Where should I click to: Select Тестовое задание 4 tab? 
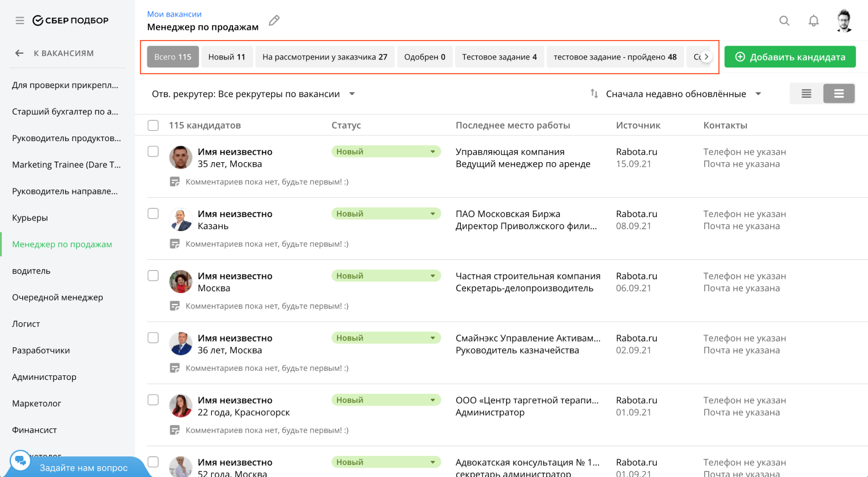click(499, 57)
